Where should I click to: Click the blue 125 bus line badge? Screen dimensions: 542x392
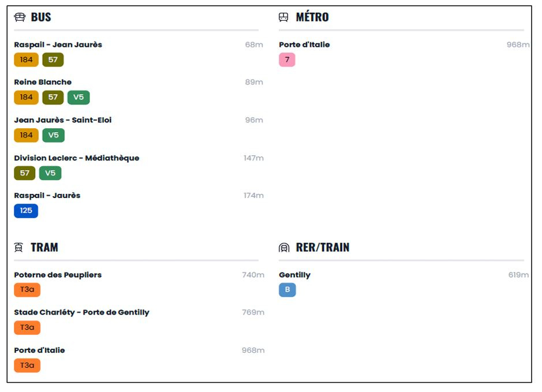(x=26, y=211)
